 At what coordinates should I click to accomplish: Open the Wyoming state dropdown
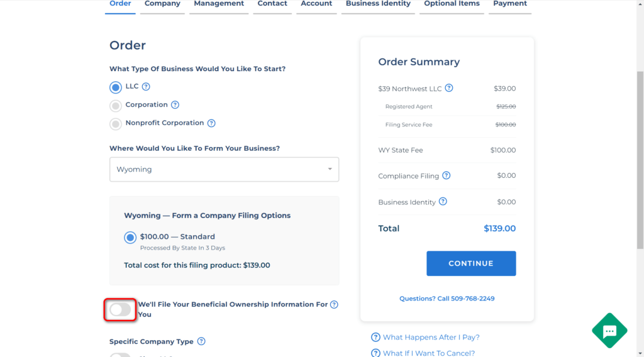click(x=225, y=170)
